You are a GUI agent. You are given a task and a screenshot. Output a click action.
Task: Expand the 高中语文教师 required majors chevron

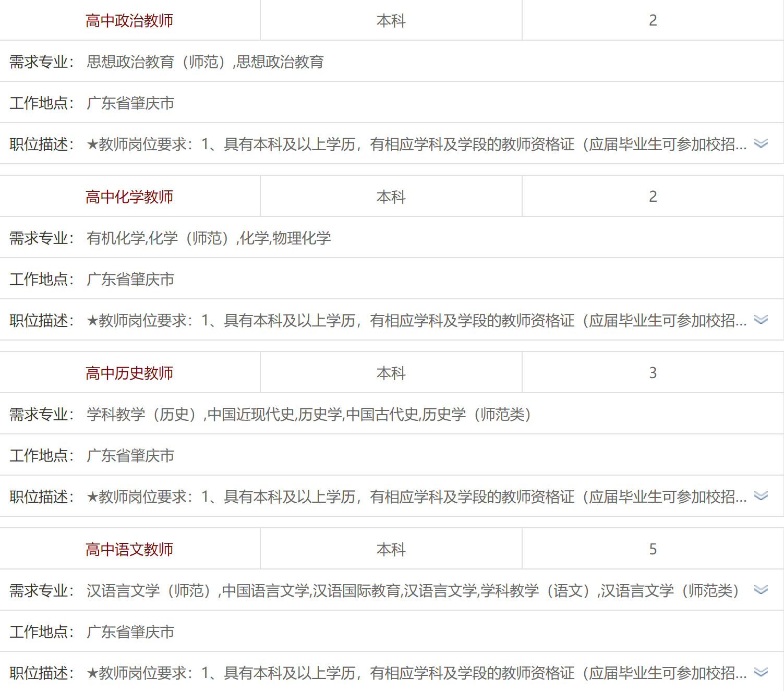pos(761,590)
